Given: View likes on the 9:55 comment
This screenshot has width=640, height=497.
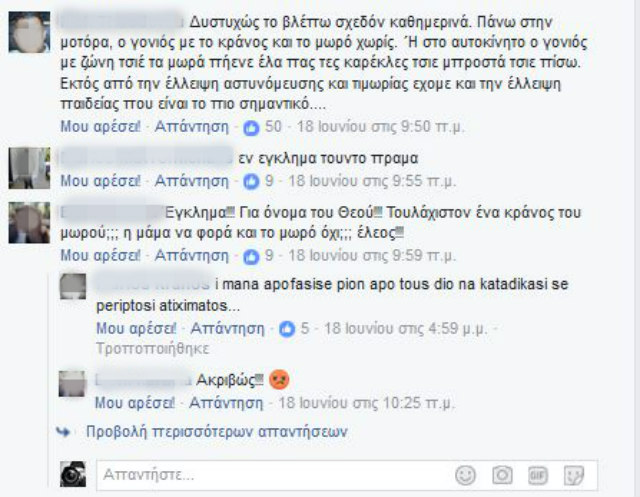Looking at the screenshot, I should (251, 181).
